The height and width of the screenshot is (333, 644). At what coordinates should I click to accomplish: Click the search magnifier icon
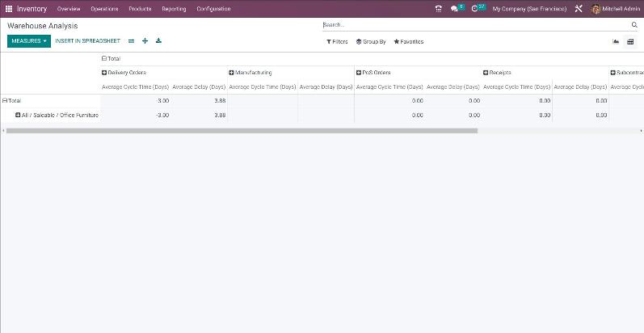[633, 25]
